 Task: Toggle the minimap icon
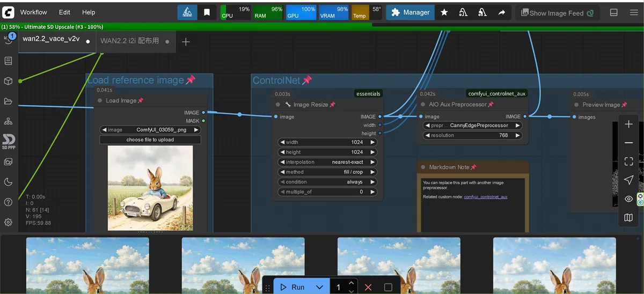(x=628, y=217)
